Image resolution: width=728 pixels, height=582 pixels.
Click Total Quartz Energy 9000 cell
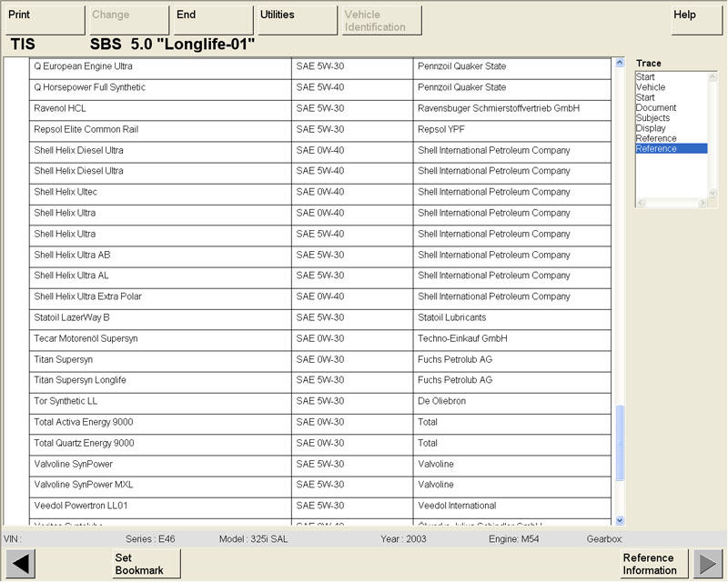160,443
